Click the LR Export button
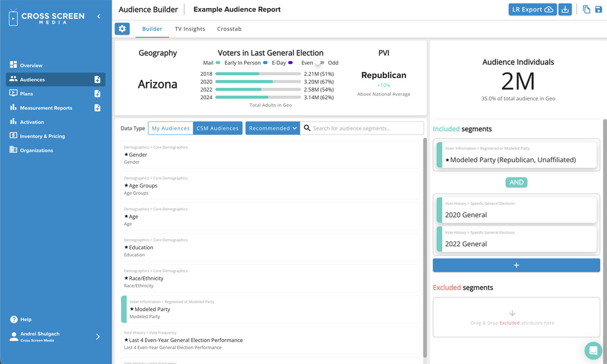Viewport: 607px width, 364px height. point(532,10)
